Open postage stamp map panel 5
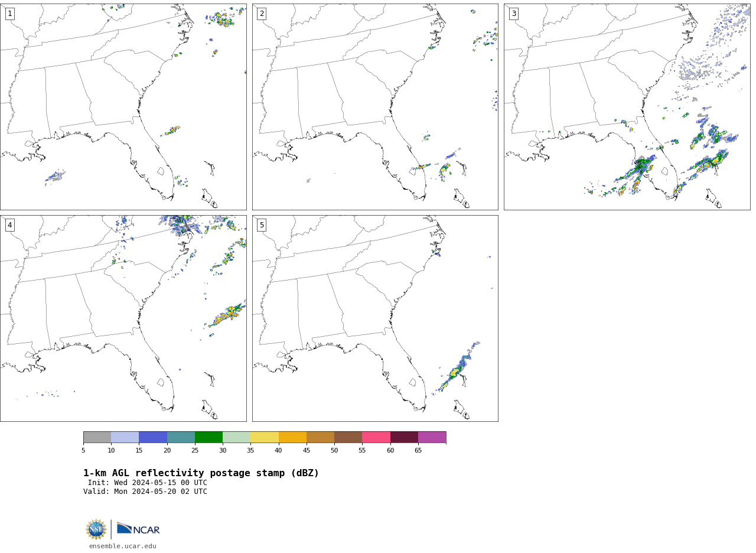 375,318
